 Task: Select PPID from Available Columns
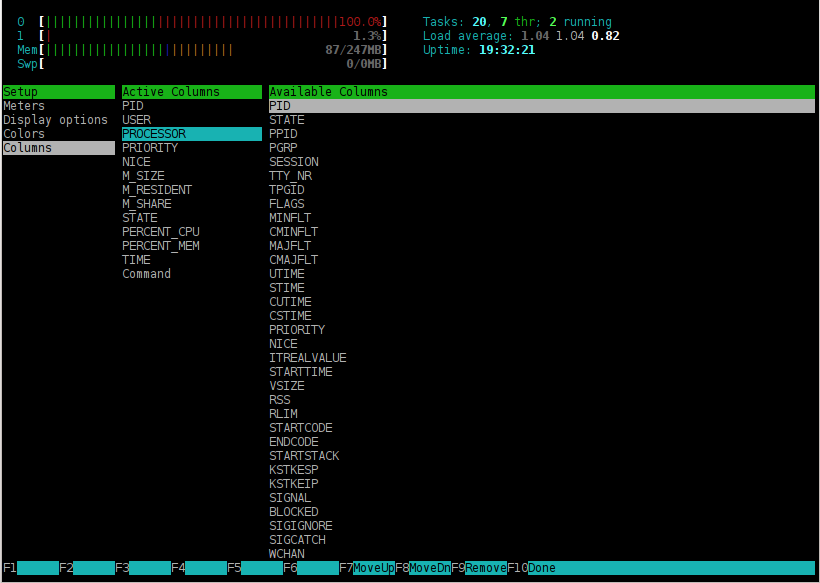coord(283,134)
